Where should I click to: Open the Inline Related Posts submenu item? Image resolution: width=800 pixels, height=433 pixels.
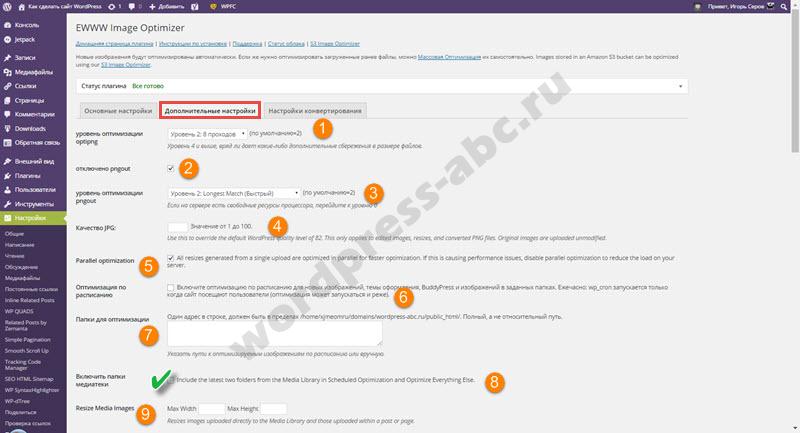click(30, 300)
